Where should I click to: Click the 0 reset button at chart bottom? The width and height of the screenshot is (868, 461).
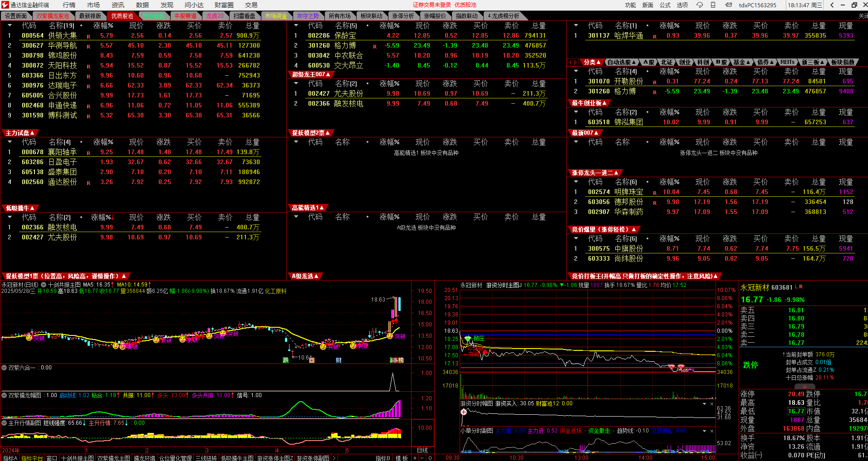point(430,458)
